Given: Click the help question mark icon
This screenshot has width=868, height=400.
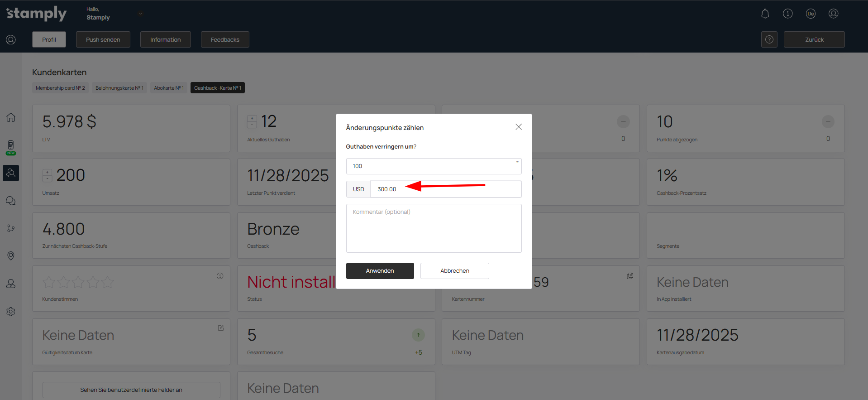Looking at the screenshot, I should (769, 40).
